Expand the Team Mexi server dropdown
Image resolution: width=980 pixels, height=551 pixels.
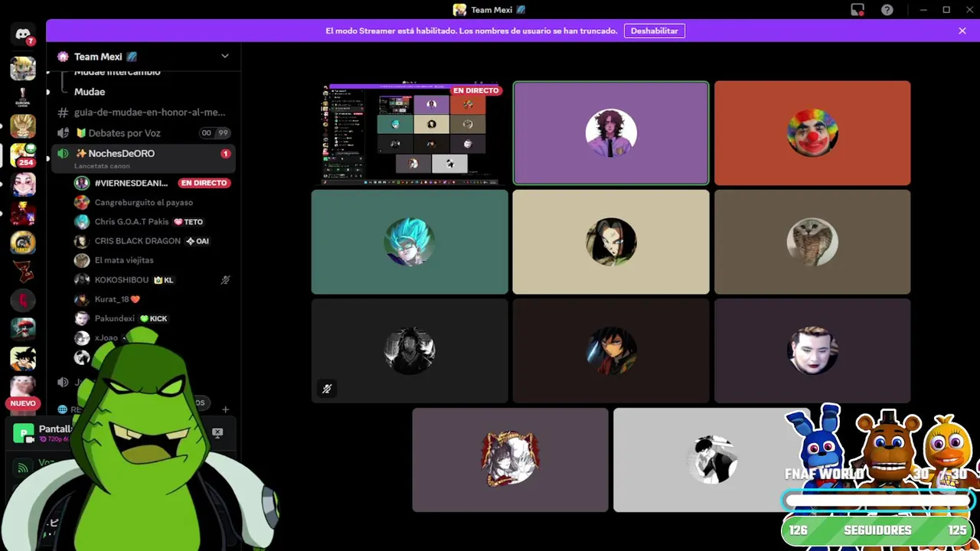[x=225, y=56]
